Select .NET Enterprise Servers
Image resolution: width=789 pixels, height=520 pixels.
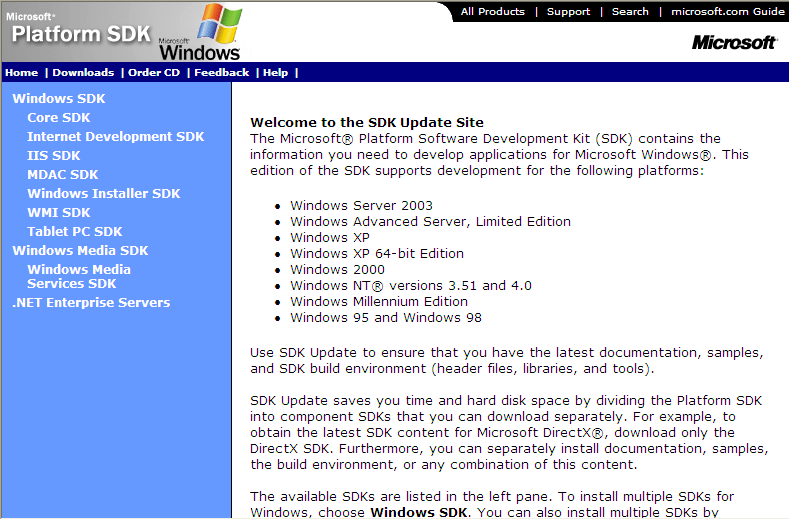[x=91, y=303]
